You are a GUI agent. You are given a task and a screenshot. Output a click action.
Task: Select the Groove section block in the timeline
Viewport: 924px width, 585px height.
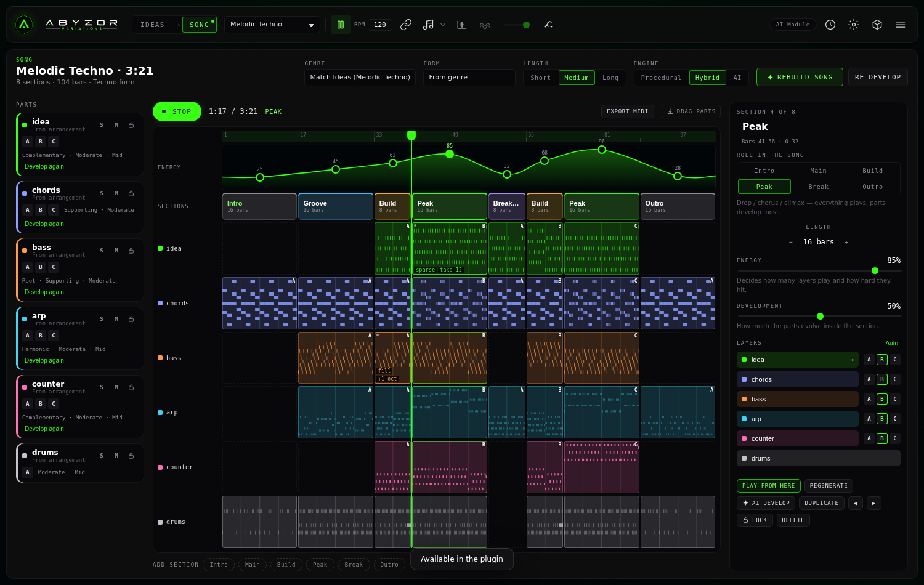(336, 206)
